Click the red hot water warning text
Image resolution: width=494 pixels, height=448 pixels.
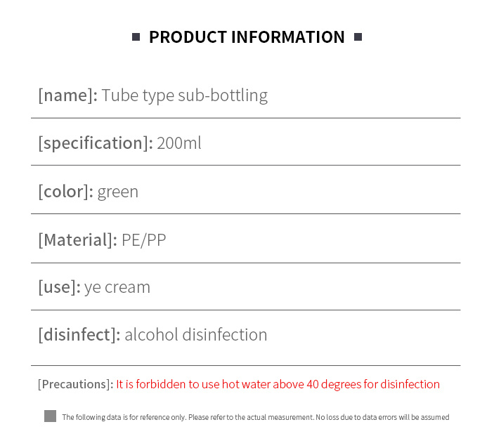coord(278,384)
